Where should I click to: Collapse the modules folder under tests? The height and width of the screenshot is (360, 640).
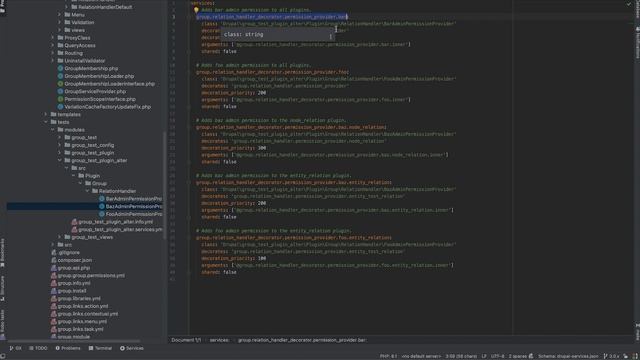[x=53, y=130]
